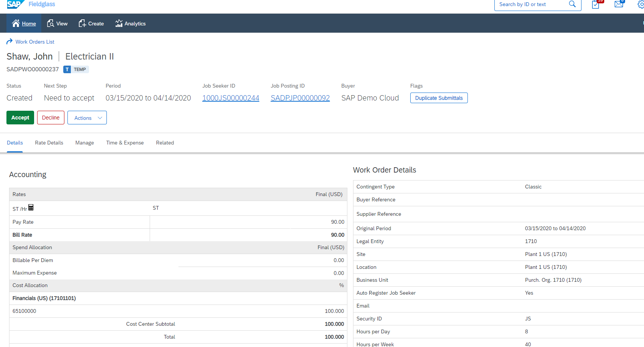
Task: Click the Supplier Reference row label
Action: click(379, 214)
